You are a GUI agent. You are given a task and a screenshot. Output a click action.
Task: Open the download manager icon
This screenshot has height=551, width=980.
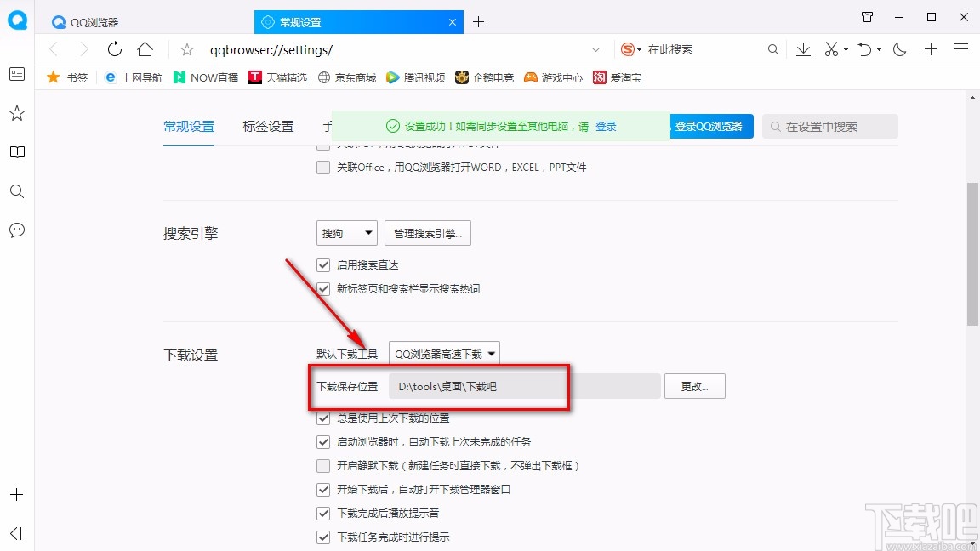coord(802,50)
